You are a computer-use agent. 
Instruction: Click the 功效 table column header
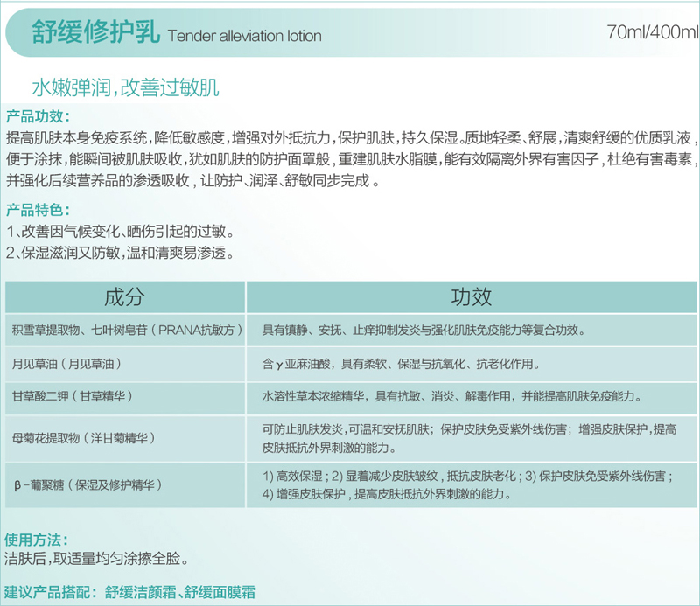472,296
